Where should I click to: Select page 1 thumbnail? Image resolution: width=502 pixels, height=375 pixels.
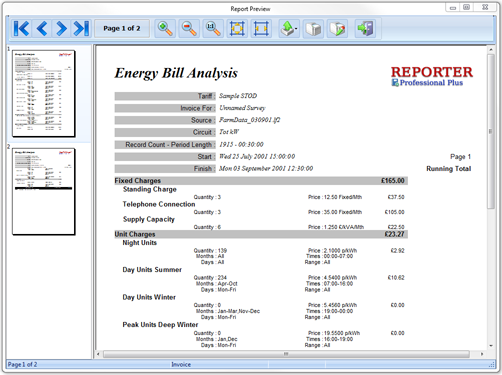click(44, 93)
